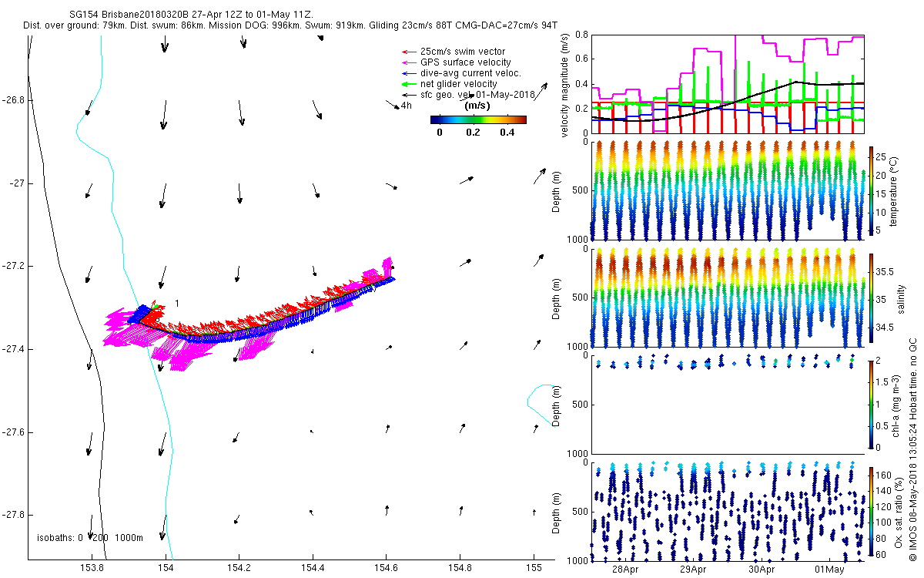
Task: Click the '28Apr' date label on the time axis
Action: (624, 570)
